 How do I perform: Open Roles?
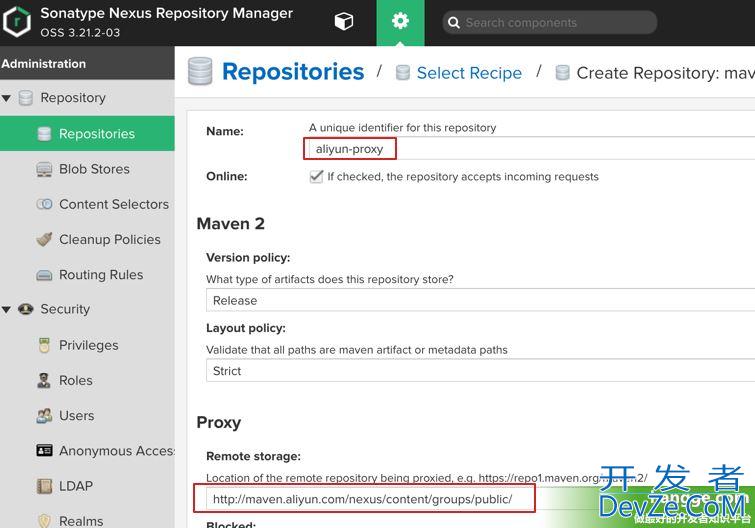point(76,380)
